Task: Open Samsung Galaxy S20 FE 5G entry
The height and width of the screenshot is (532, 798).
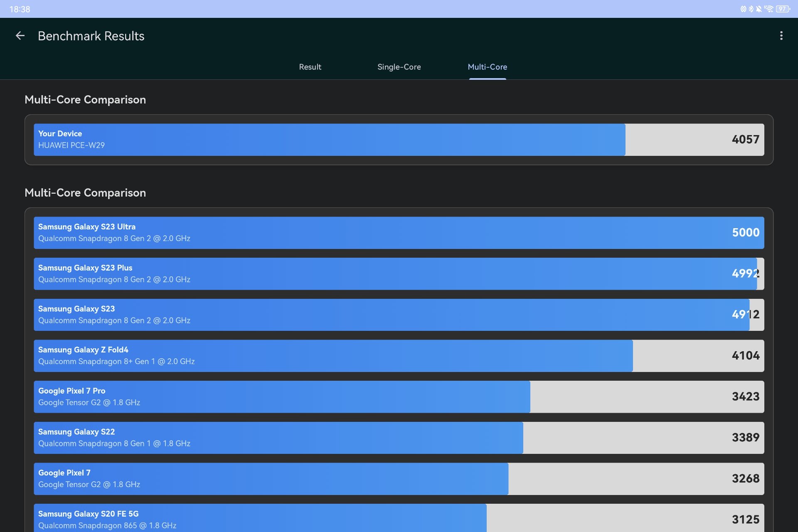Action: tap(399, 519)
